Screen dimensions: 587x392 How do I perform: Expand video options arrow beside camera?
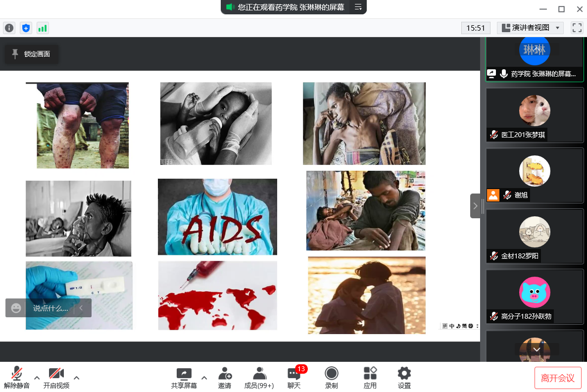pyautogui.click(x=76, y=378)
